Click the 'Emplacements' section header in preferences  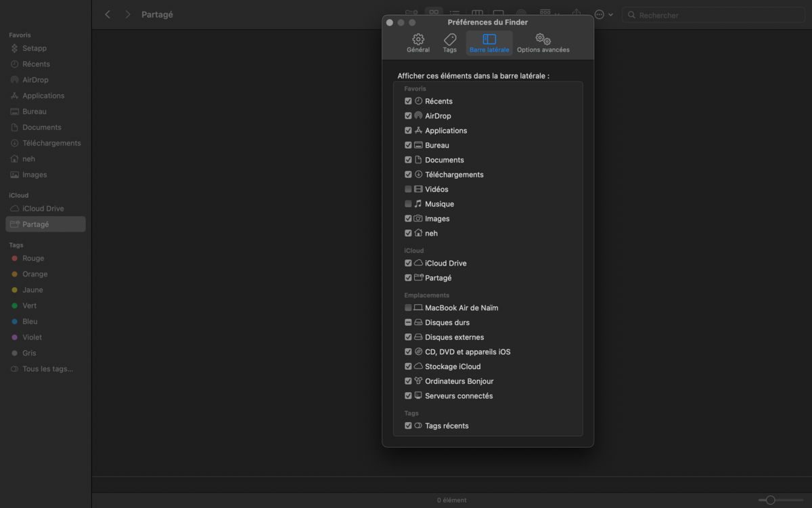coord(427,295)
